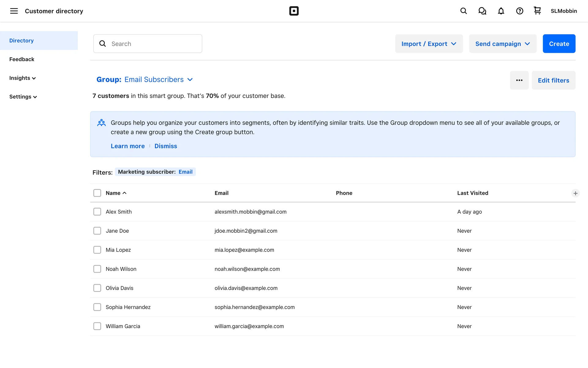
Task: Open the messages chat icon
Action: pos(482,11)
